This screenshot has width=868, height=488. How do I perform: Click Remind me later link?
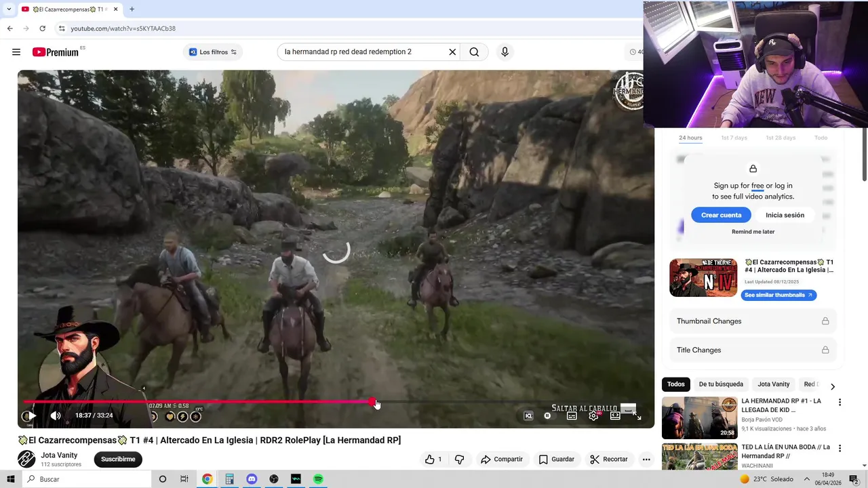click(x=753, y=232)
